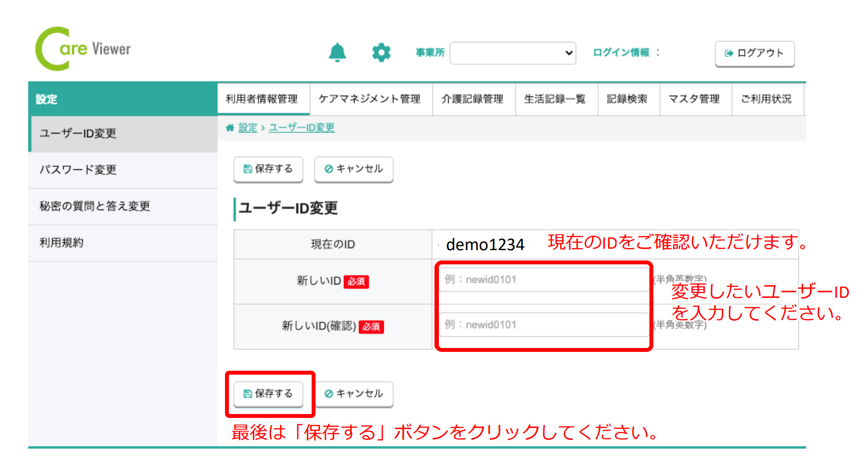
Task: Switch to the ケアマネジメント管理 tab
Action: (369, 99)
